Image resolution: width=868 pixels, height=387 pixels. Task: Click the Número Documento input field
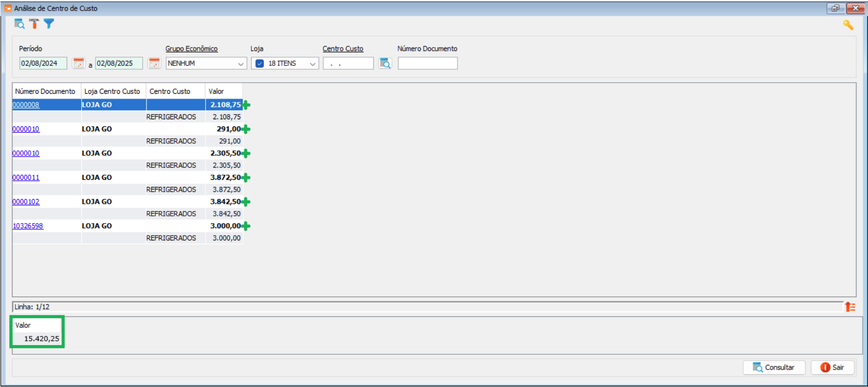click(x=428, y=63)
